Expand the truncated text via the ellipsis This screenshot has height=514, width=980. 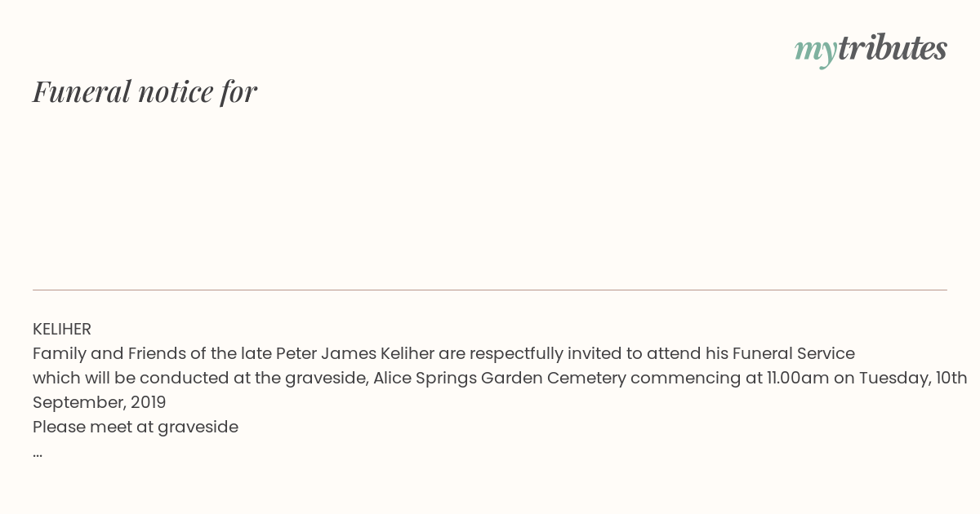tap(38, 454)
